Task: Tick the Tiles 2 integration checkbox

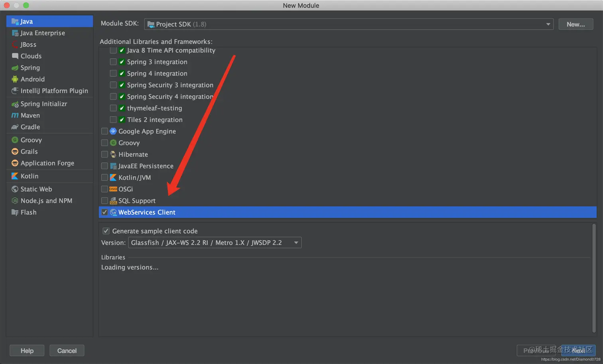Action: point(113,120)
